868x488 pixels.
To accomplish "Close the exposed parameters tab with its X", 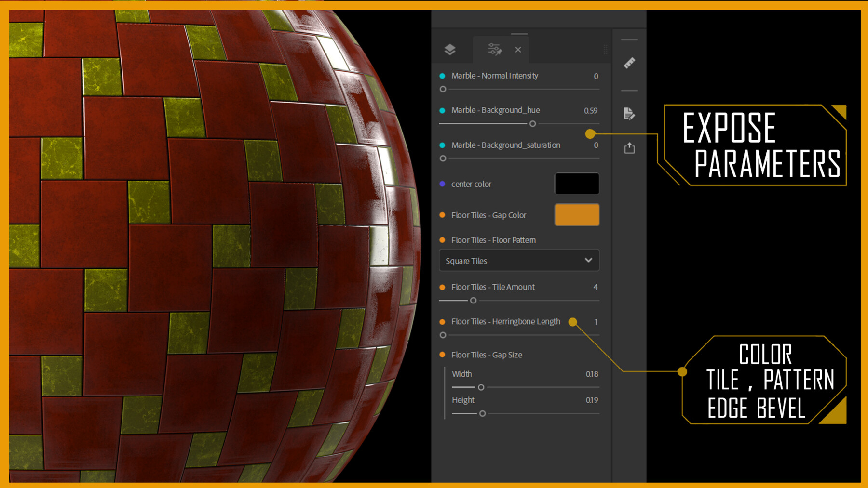I will click(x=518, y=49).
